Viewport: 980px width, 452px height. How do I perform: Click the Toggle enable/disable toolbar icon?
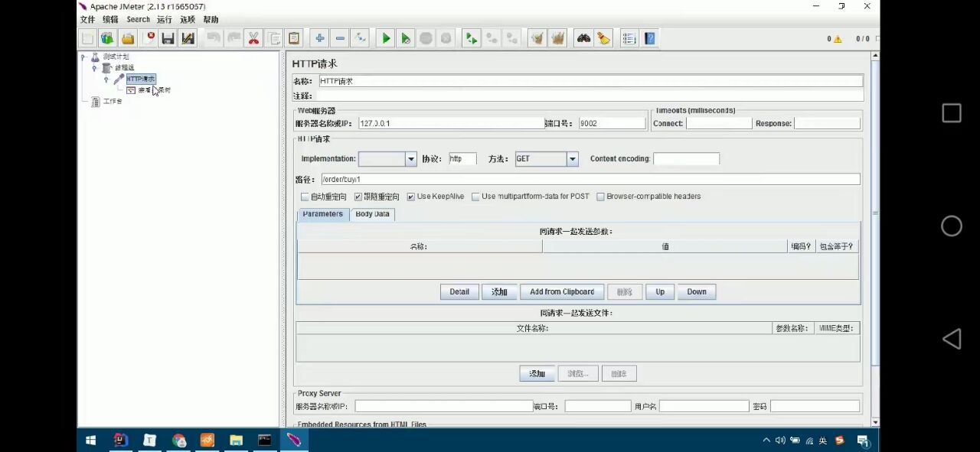360,38
